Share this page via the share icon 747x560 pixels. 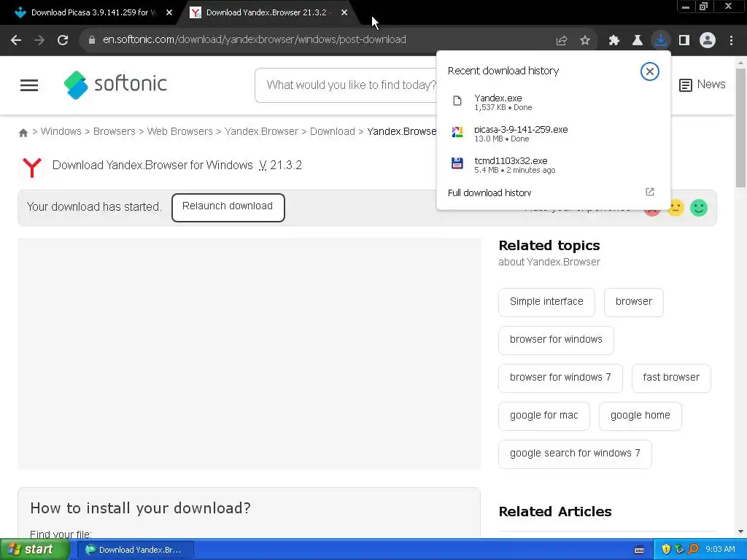pyautogui.click(x=561, y=41)
